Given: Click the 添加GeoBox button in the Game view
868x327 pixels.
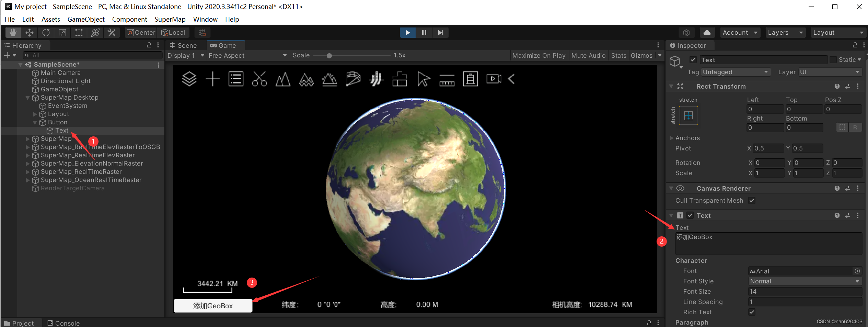Looking at the screenshot, I should (x=213, y=305).
